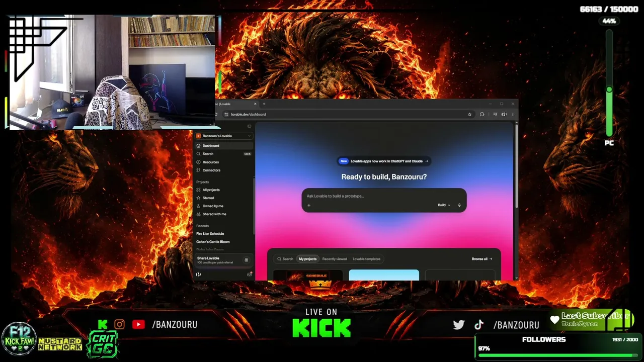Open the Starred projects list
The height and width of the screenshot is (362, 644).
tap(223, 198)
